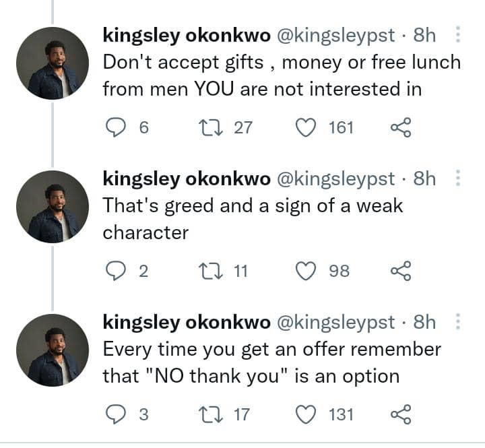Share the "Don't accept gifts" tweet

click(x=401, y=127)
